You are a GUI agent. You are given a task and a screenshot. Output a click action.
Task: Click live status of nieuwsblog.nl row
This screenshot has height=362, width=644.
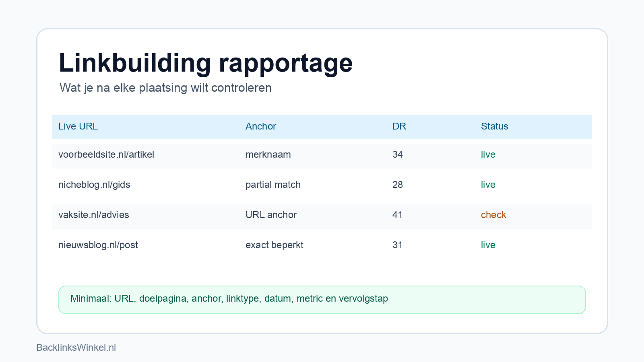[x=488, y=245]
